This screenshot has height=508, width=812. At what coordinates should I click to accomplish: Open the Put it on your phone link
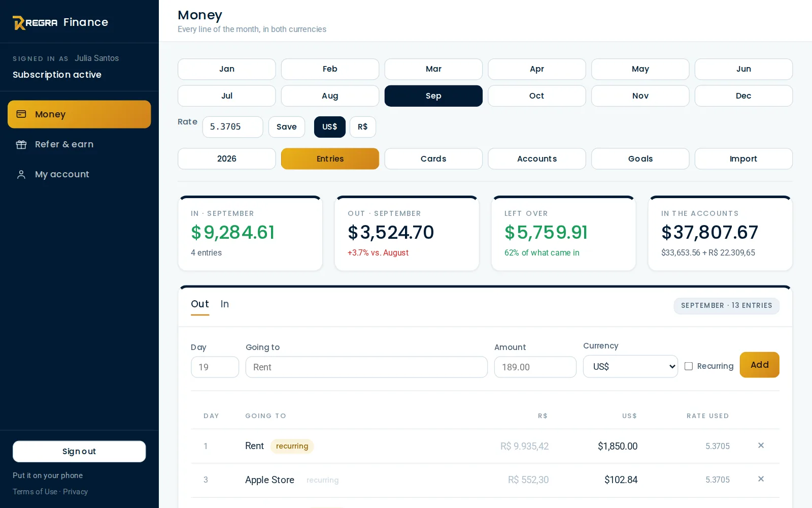coord(48,475)
